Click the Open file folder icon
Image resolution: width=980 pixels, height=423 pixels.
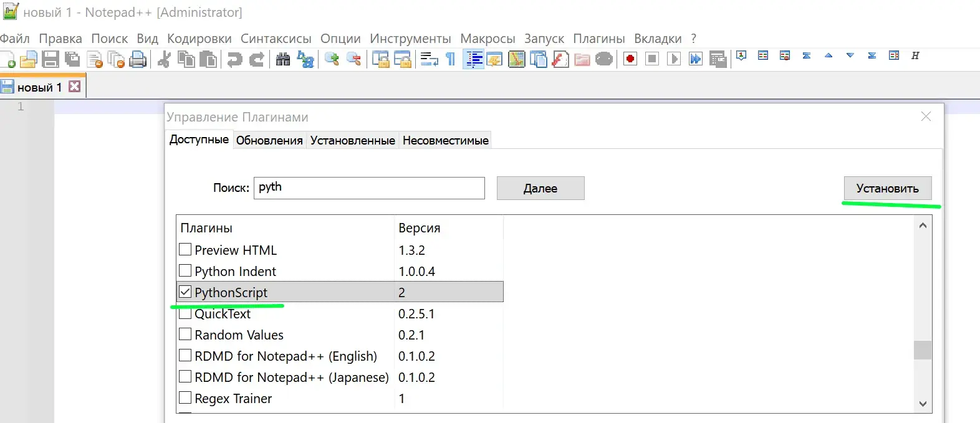[29, 59]
